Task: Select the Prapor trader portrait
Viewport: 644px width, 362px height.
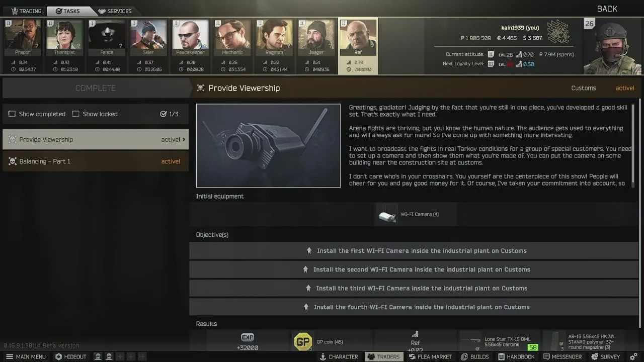Action: [23, 38]
